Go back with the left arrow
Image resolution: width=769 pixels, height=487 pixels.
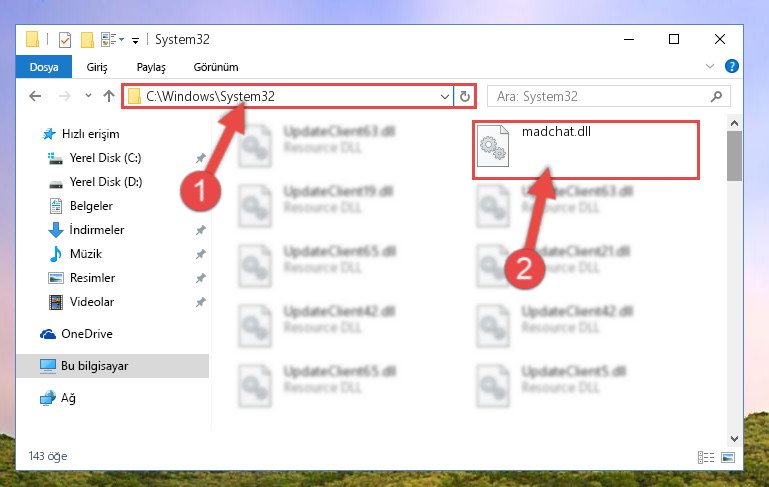[x=35, y=96]
